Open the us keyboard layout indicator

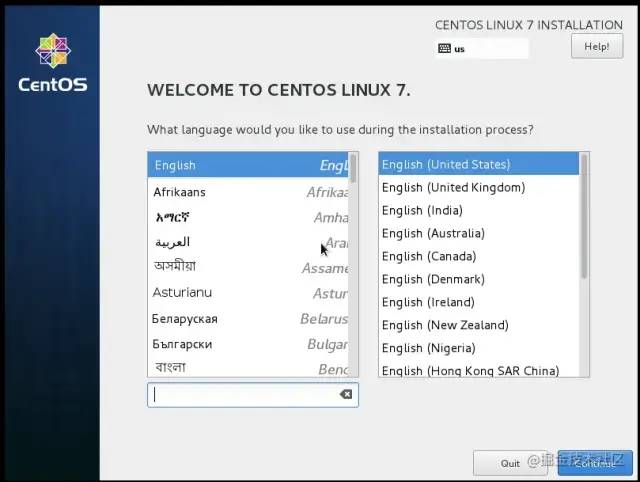[482, 49]
